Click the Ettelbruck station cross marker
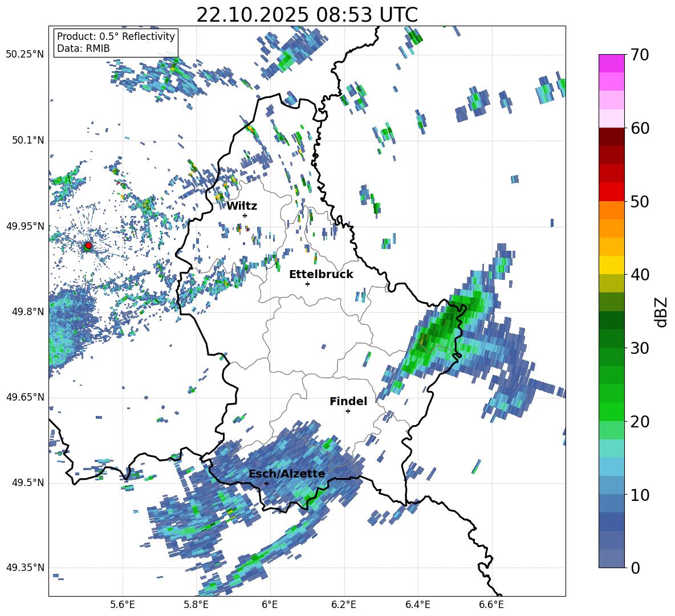The image size is (675, 616). (307, 284)
